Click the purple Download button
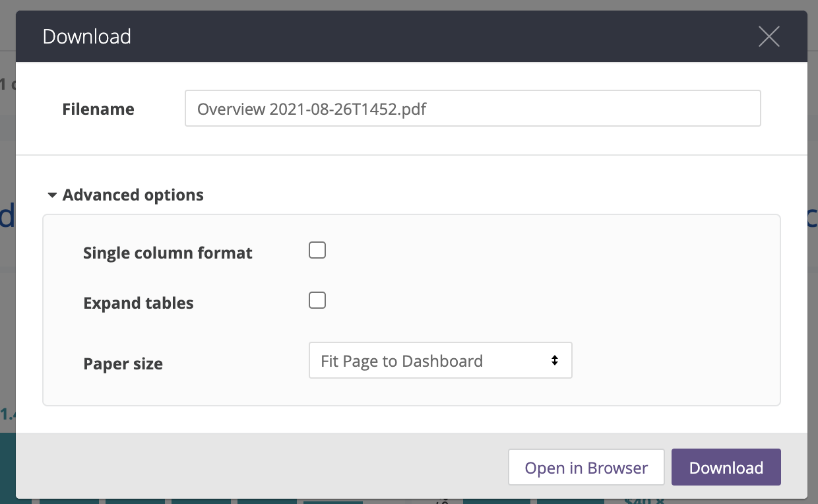This screenshot has width=818, height=504. pos(726,468)
